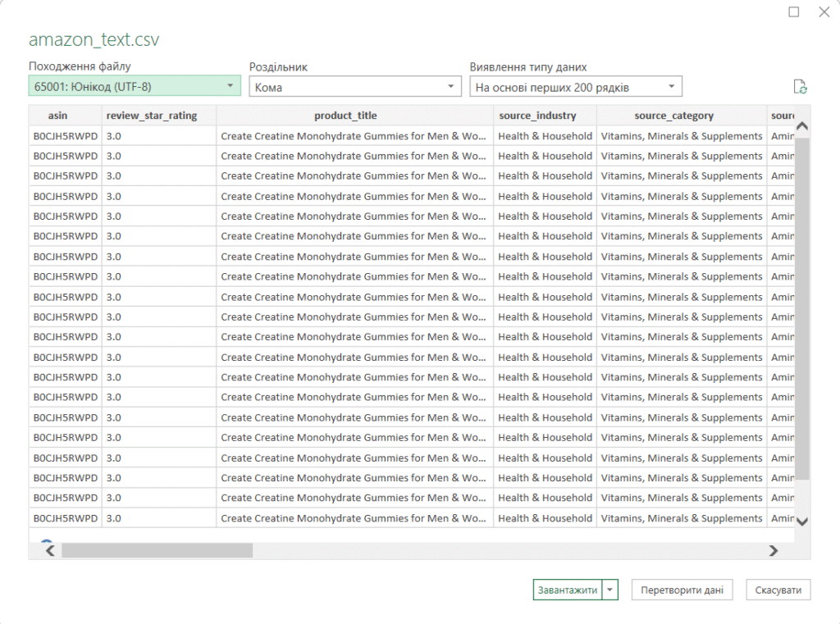Click first row Vitamins, Minerals & Supplements cell
Viewport: 840px width, 624px height.
coord(682,136)
